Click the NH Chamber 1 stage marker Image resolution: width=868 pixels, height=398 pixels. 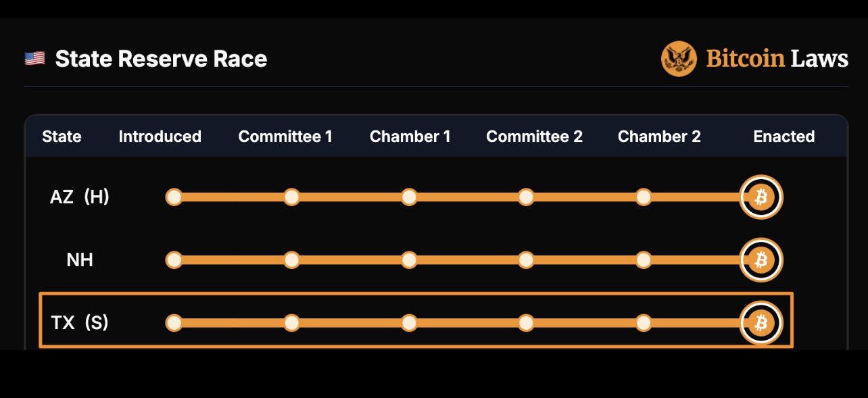point(409,260)
